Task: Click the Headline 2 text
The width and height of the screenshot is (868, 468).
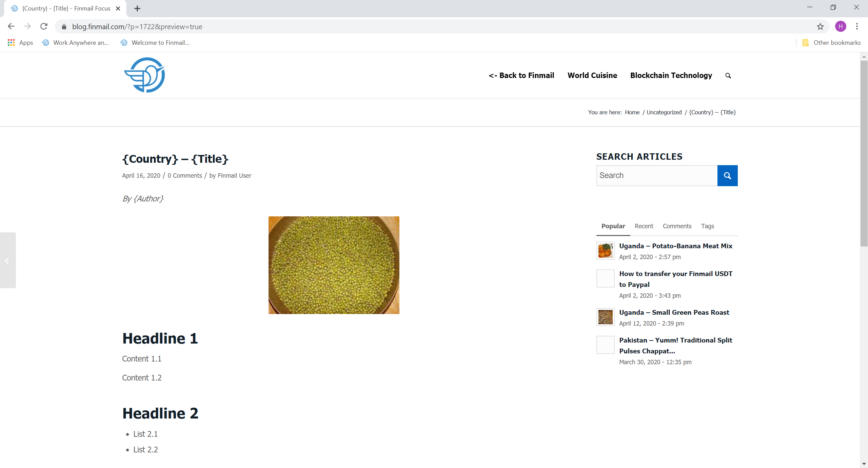Action: pos(160,413)
